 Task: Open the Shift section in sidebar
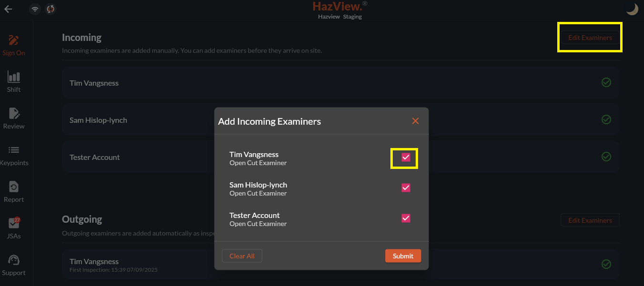(x=14, y=81)
